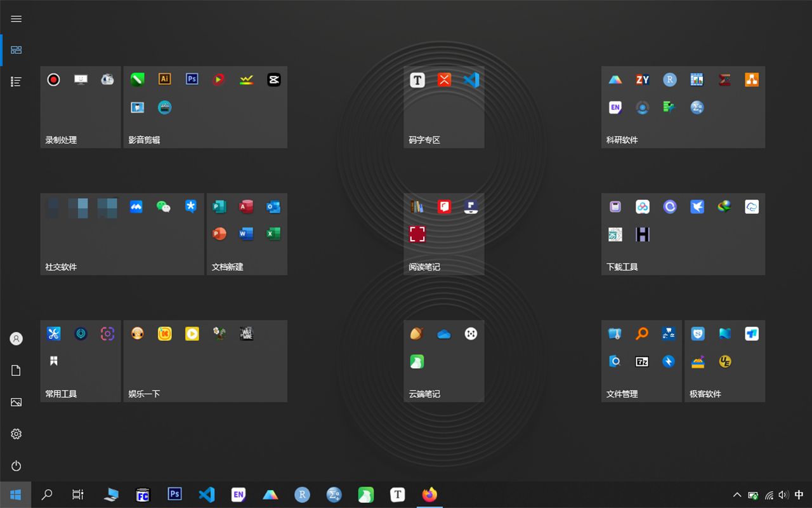The width and height of the screenshot is (812, 508).
Task: Open the War of Mine game tile
Action: [x=246, y=333]
